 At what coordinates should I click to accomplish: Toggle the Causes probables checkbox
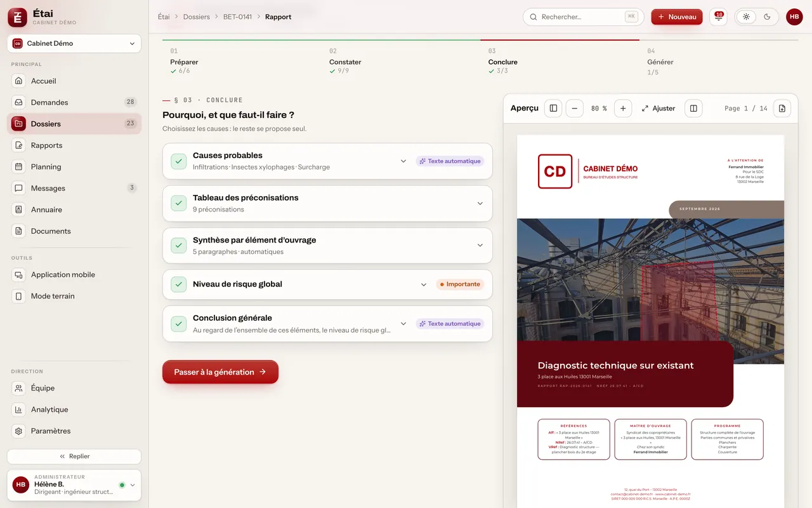[x=179, y=161]
